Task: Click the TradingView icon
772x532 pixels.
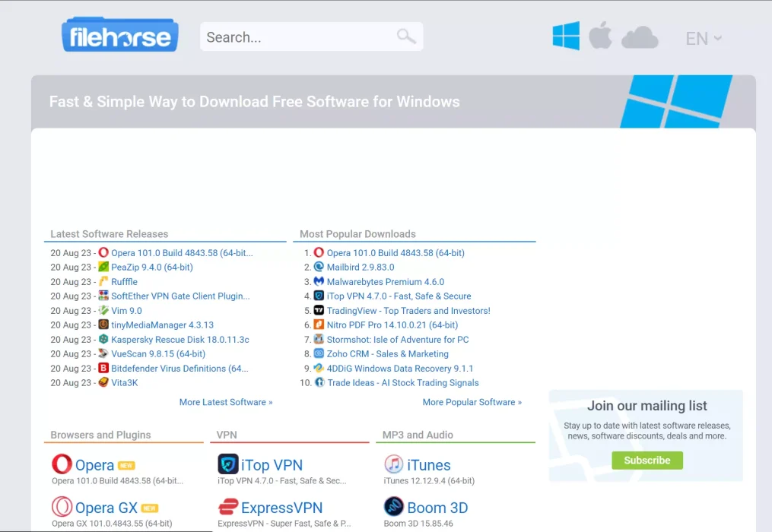Action: tap(319, 311)
